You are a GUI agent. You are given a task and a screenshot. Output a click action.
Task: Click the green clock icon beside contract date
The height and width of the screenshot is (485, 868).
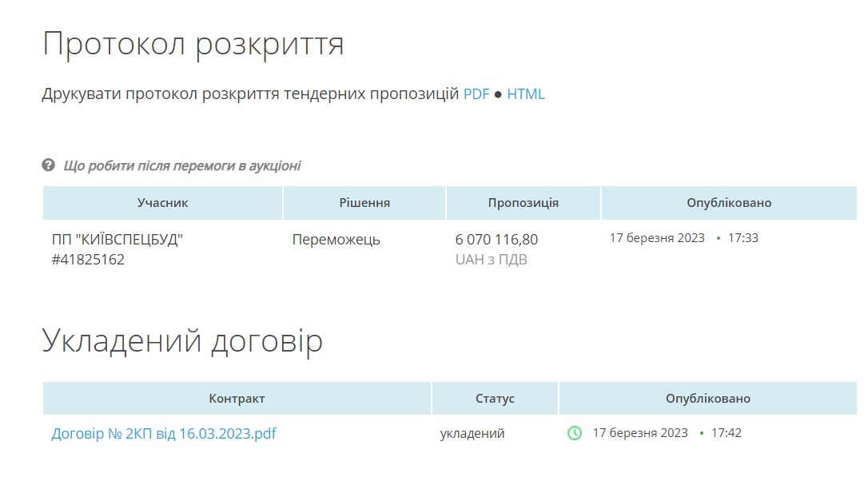(x=574, y=433)
